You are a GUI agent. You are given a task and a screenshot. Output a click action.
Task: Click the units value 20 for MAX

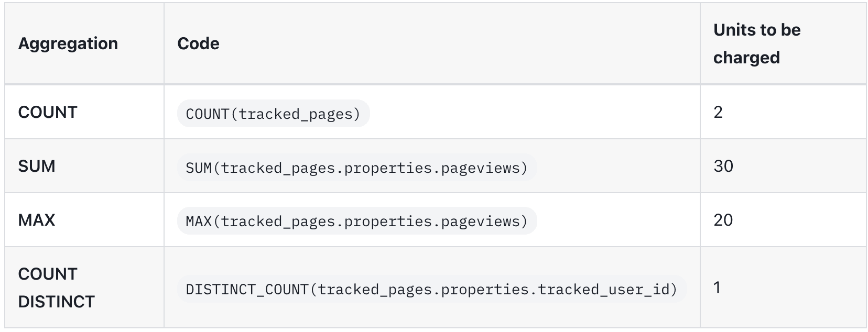(x=723, y=220)
